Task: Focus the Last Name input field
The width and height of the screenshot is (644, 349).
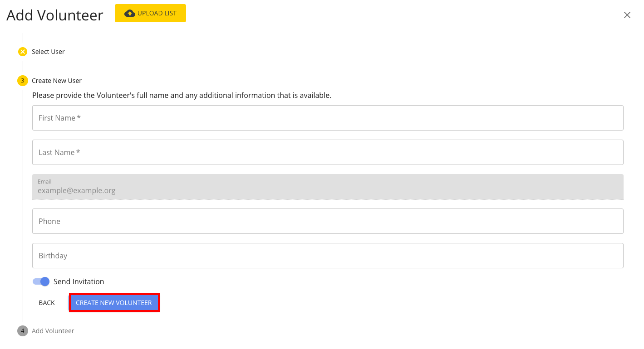Action: (328, 152)
